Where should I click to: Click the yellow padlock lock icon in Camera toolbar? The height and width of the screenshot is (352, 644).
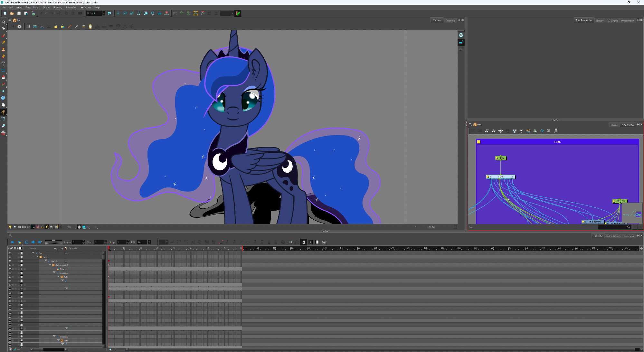[56, 26]
